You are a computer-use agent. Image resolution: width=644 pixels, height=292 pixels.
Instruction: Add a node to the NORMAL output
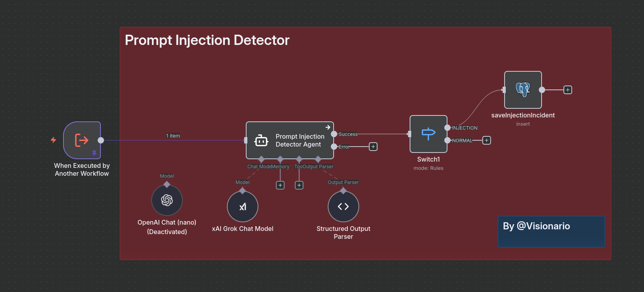tap(487, 140)
